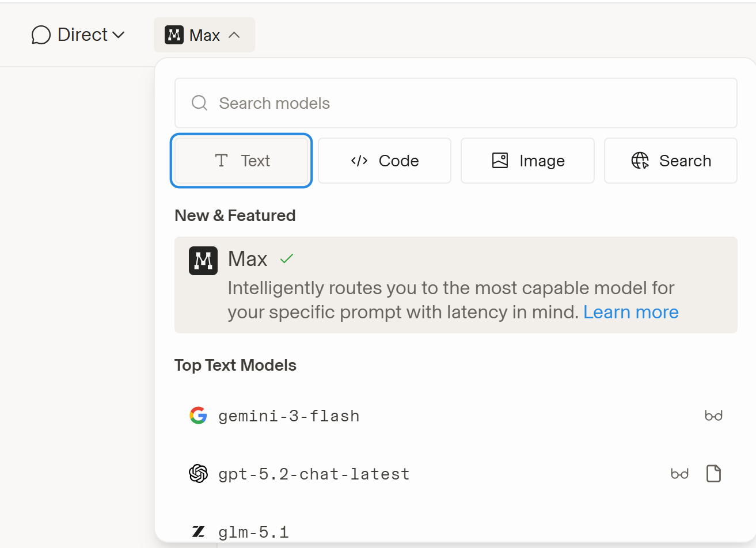Collapse the Max model selector

coord(204,35)
